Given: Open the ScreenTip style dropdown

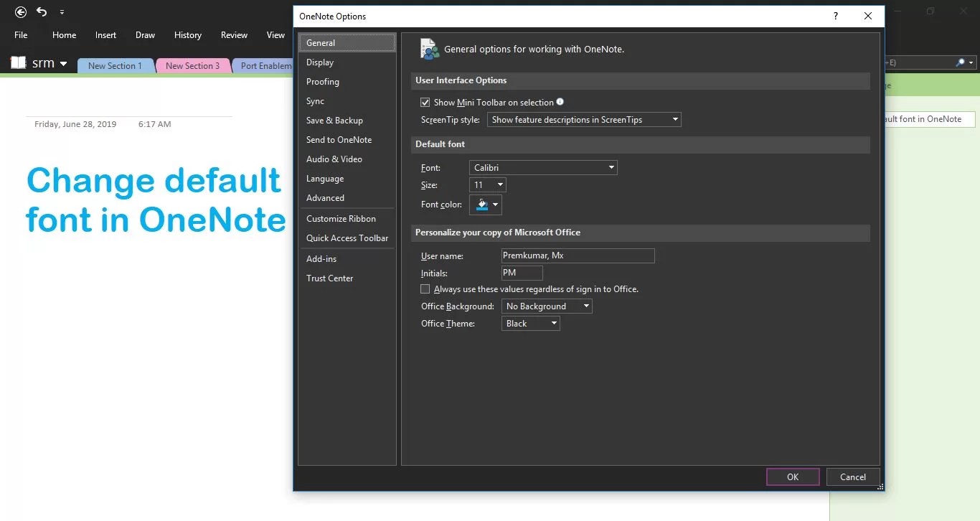Looking at the screenshot, I should tap(584, 120).
